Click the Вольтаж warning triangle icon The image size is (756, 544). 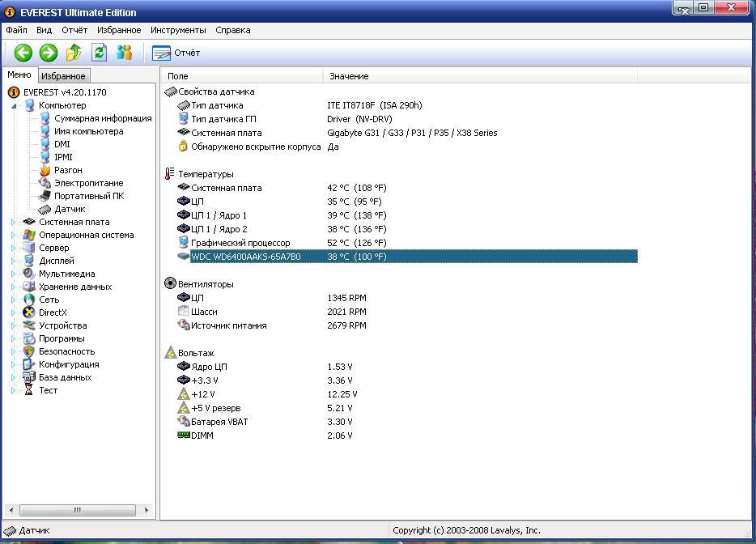171,352
